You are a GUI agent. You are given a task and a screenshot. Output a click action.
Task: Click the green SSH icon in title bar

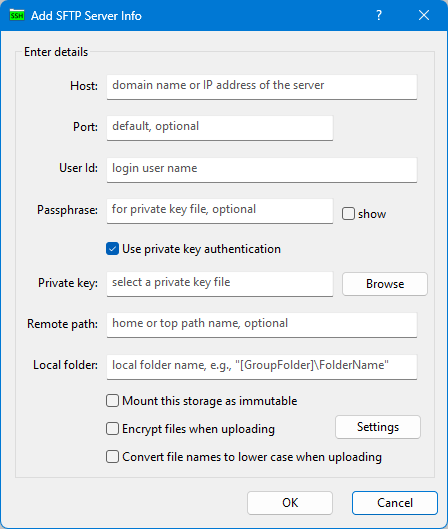pyautogui.click(x=17, y=16)
